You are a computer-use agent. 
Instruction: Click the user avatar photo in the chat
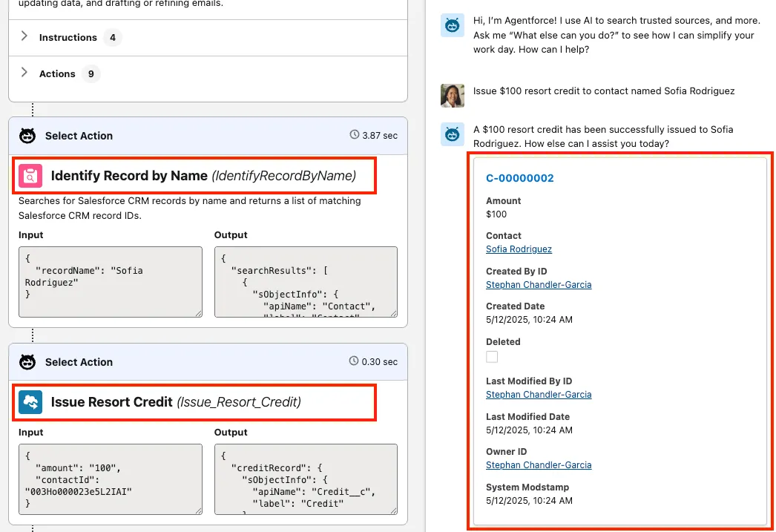453,95
